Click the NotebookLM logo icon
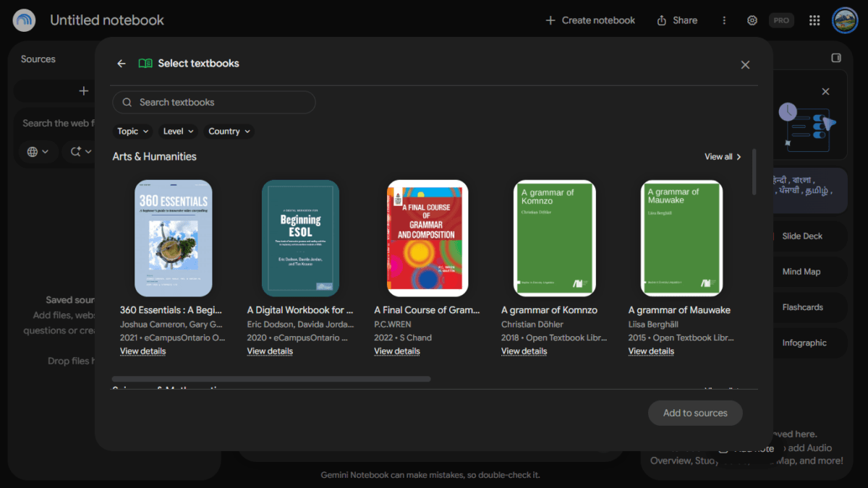 click(x=24, y=20)
